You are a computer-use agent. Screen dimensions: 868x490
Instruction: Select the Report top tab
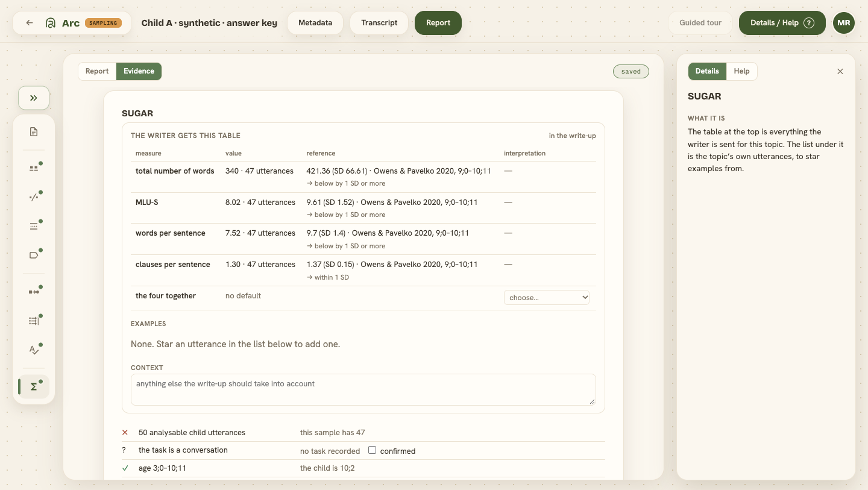click(x=438, y=23)
